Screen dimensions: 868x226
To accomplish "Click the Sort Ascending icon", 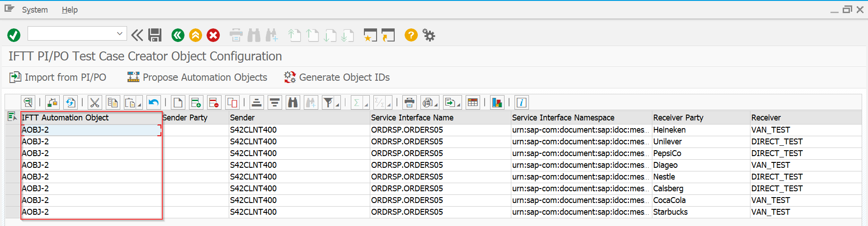I will (256, 103).
